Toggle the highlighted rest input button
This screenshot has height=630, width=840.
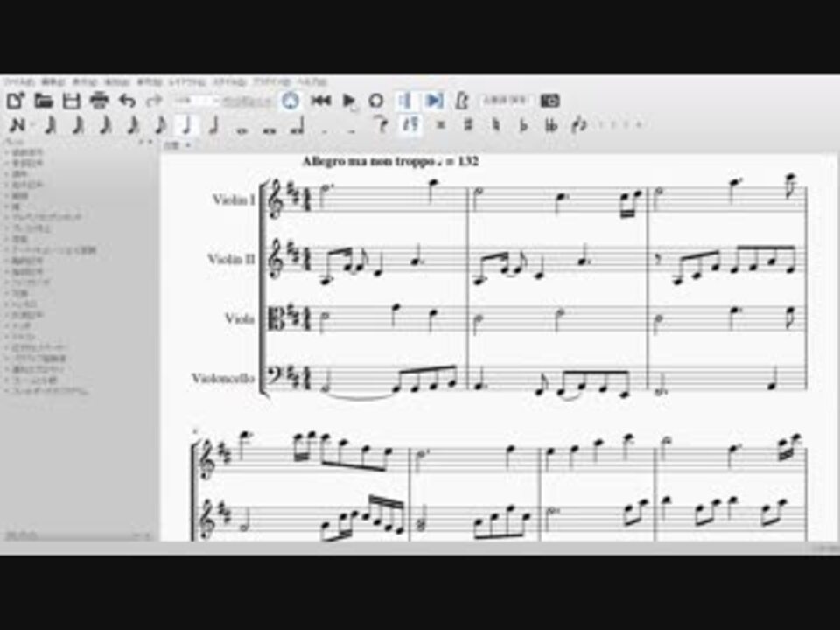pyautogui.click(x=410, y=125)
